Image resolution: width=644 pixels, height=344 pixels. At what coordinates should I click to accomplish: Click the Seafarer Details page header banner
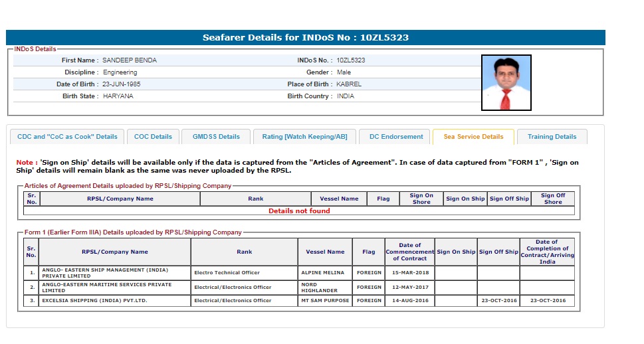pos(306,38)
